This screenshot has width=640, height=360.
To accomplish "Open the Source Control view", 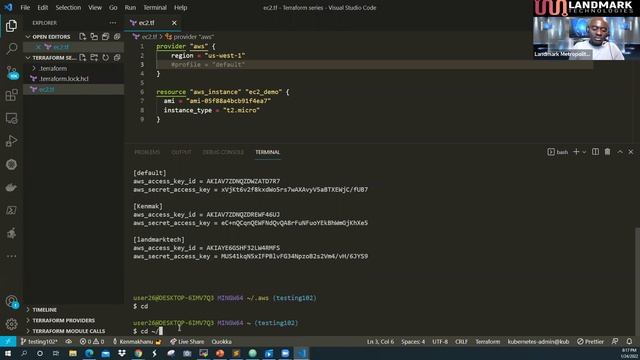I will (x=11, y=72).
